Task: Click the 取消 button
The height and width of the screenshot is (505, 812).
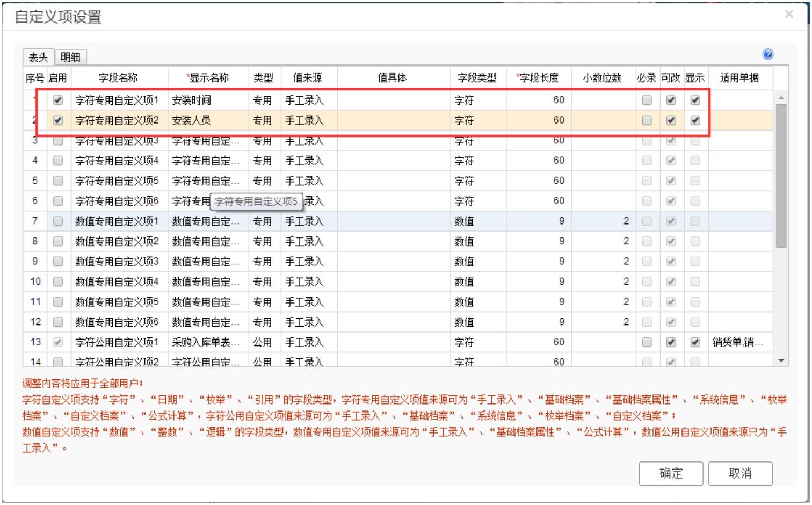Action: coord(740,473)
